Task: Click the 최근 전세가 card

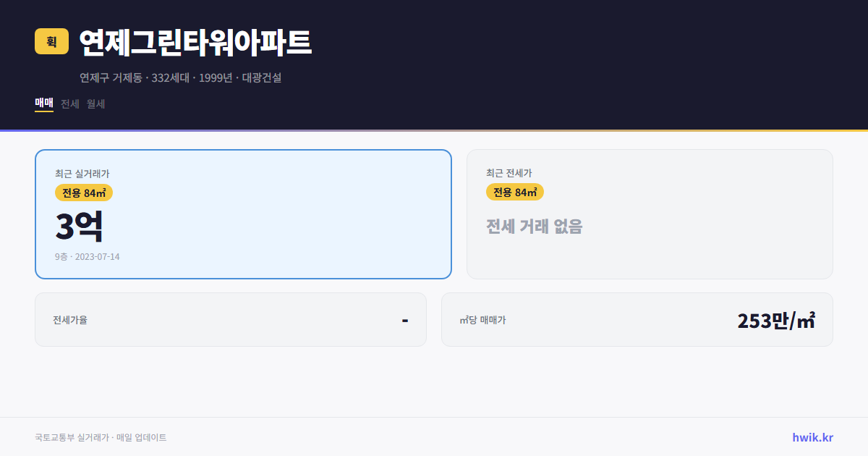Action: (650, 214)
